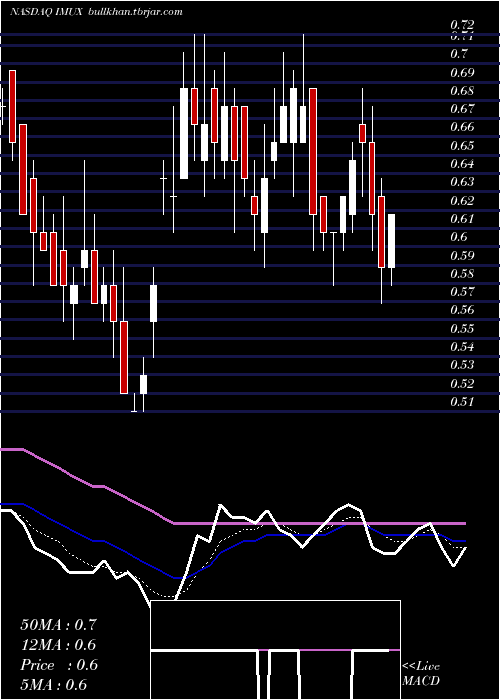Image resolution: width=500 pixels, height=700 pixels.
Task: Click the 0.55 price axis label
Action: point(462,329)
